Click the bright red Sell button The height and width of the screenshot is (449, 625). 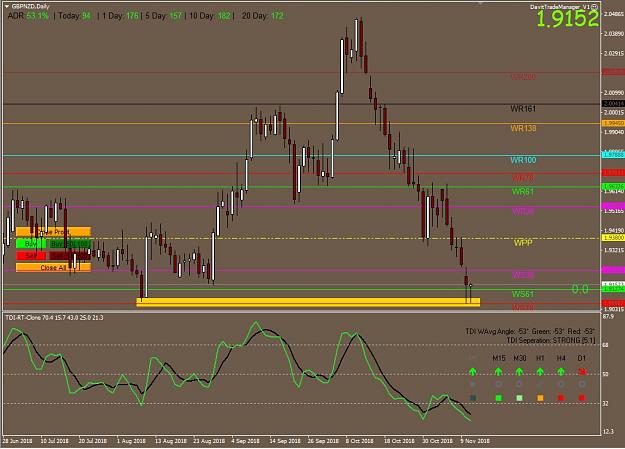pos(31,256)
